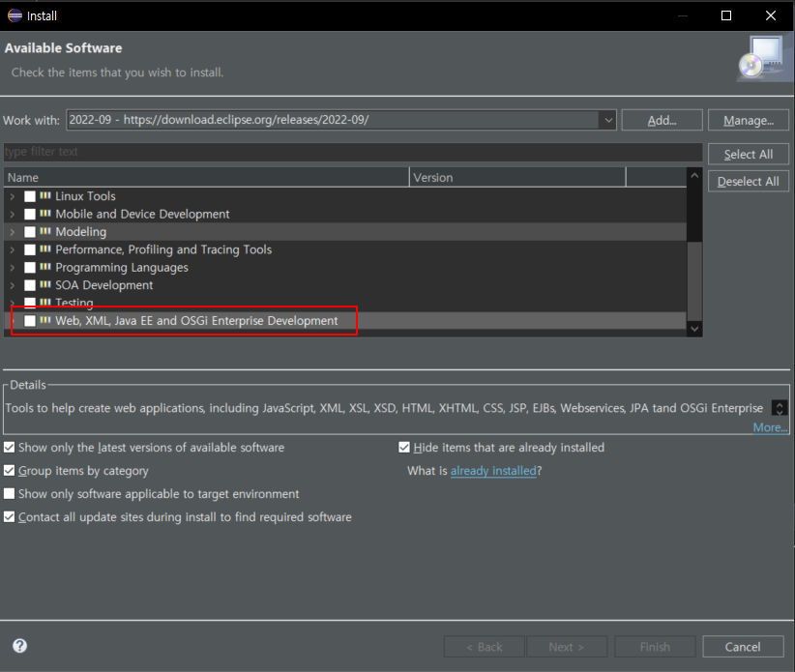This screenshot has height=672, width=795.
Task: Check the Mobile and Device Development checkbox
Action: (30, 214)
